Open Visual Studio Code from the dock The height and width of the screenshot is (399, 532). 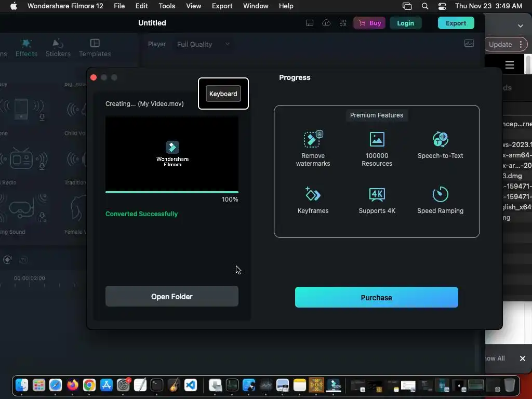tap(191, 385)
